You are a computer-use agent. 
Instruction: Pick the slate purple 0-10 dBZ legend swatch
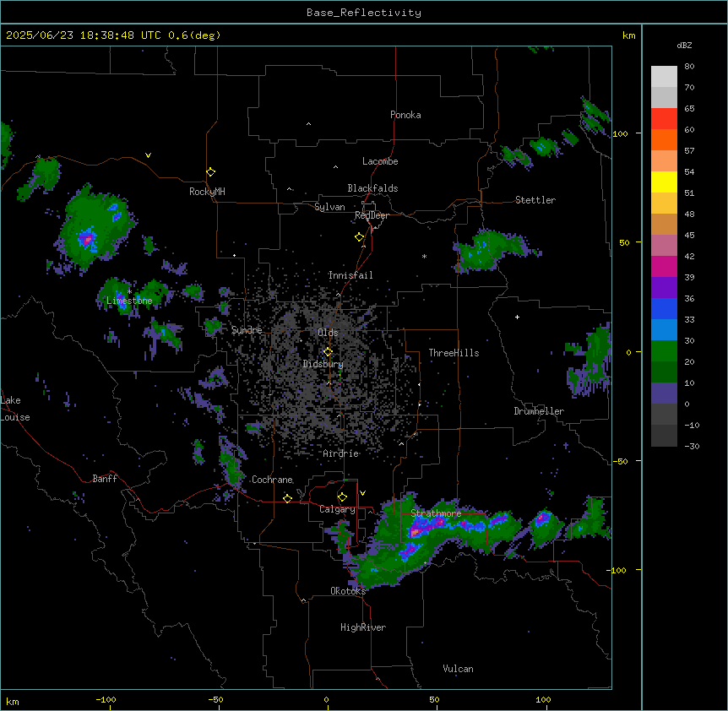664,393
